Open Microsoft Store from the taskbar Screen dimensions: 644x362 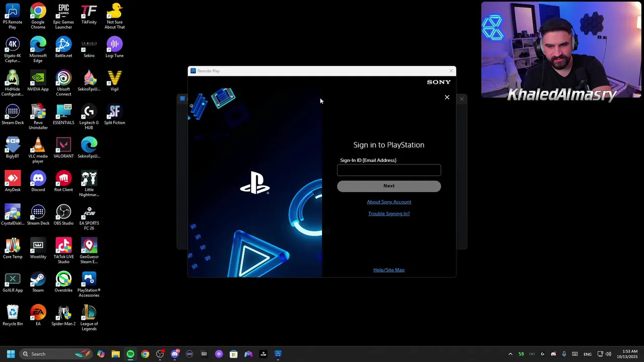233,354
